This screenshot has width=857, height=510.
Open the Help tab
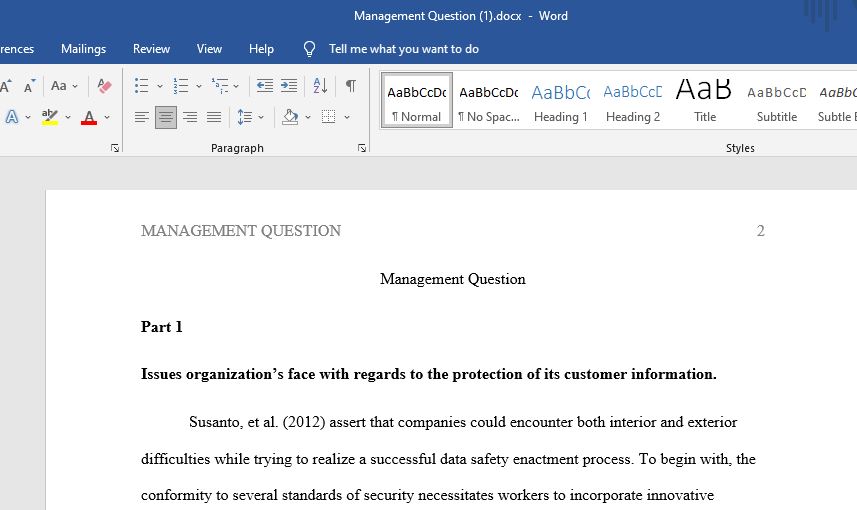coord(261,49)
